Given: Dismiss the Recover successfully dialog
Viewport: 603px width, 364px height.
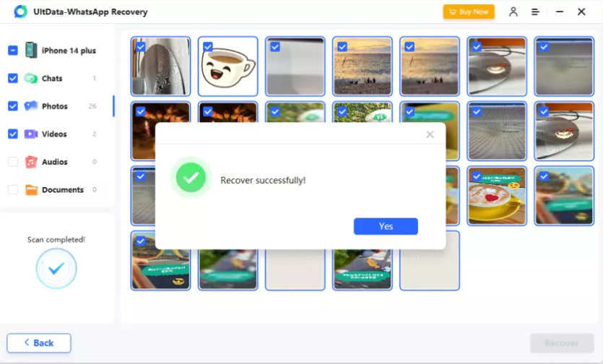Looking at the screenshot, I should click(x=430, y=134).
